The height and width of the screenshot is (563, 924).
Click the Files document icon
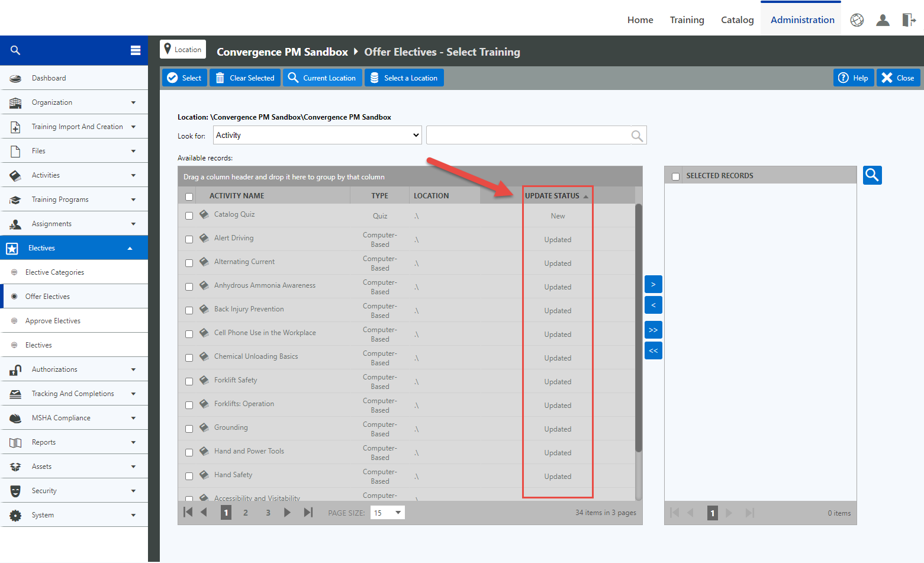15,151
